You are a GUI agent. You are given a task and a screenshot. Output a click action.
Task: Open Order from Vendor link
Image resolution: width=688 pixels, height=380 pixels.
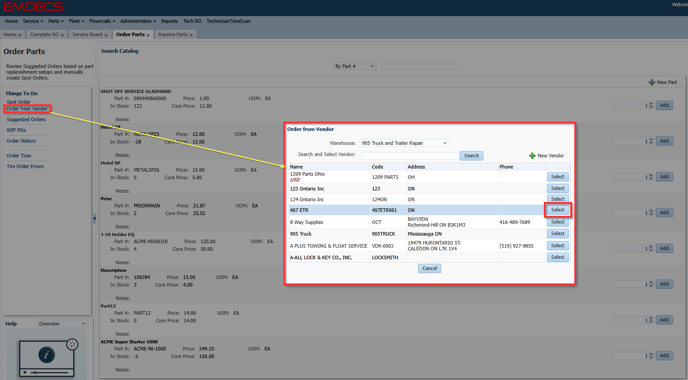[27, 109]
